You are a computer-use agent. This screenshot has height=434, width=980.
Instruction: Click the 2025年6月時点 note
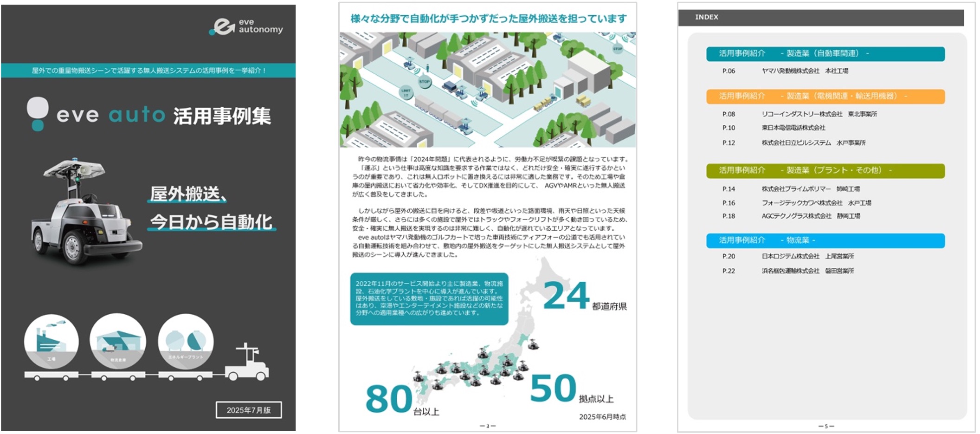pyautogui.click(x=602, y=417)
